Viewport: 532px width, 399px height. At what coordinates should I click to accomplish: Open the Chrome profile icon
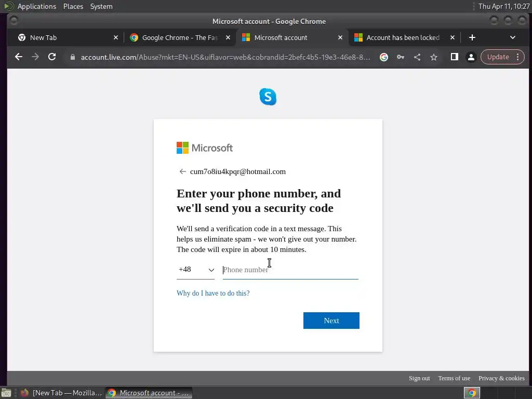pyautogui.click(x=471, y=57)
